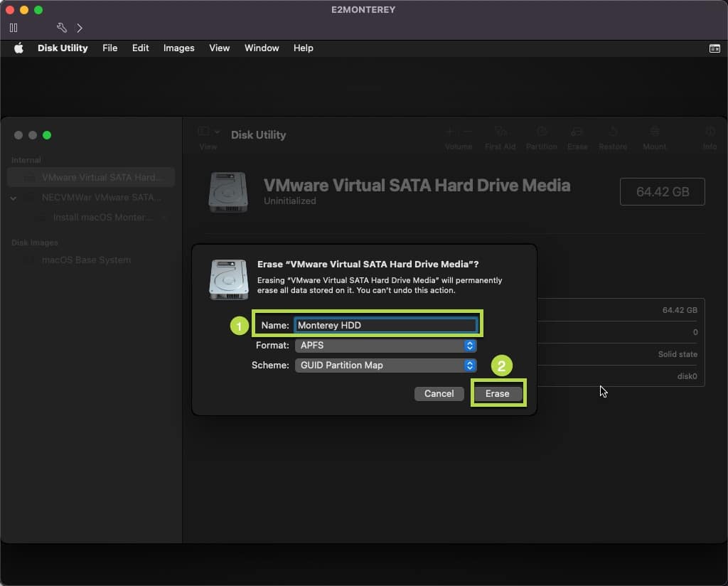Open the Disk Utility application menu

point(63,48)
